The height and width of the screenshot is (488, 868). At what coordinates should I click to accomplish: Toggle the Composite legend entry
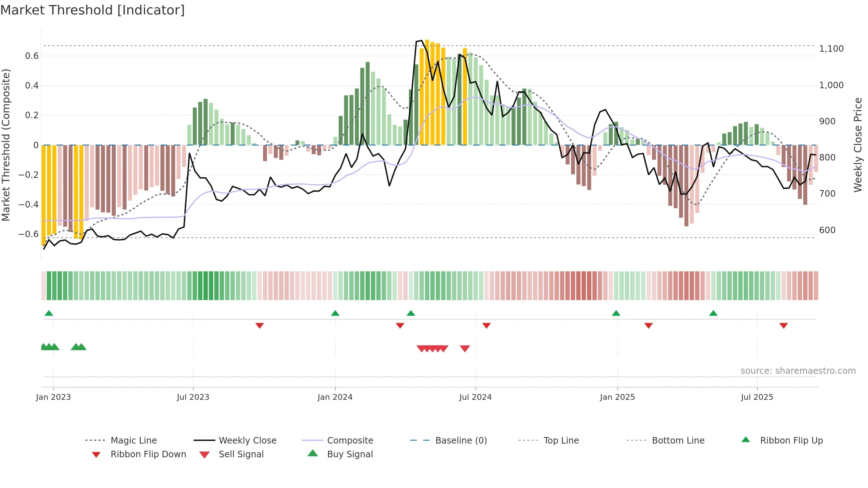click(337, 440)
